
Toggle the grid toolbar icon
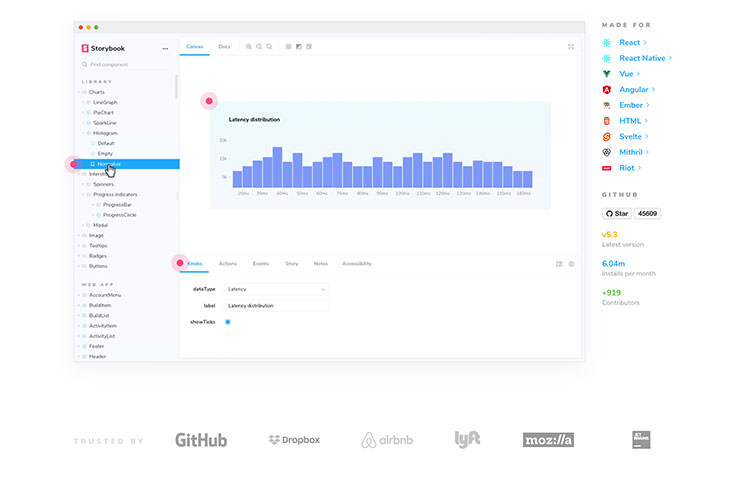pos(288,46)
